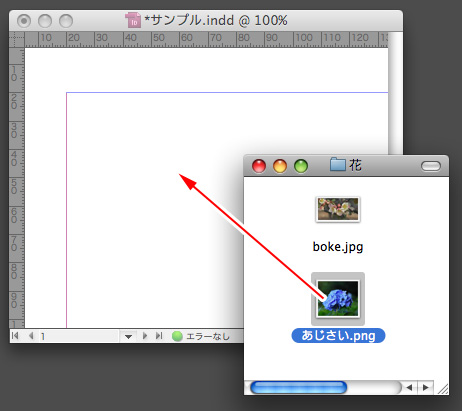
Task: Click the blue horizontal scrollbar thumb
Action: coord(299,388)
